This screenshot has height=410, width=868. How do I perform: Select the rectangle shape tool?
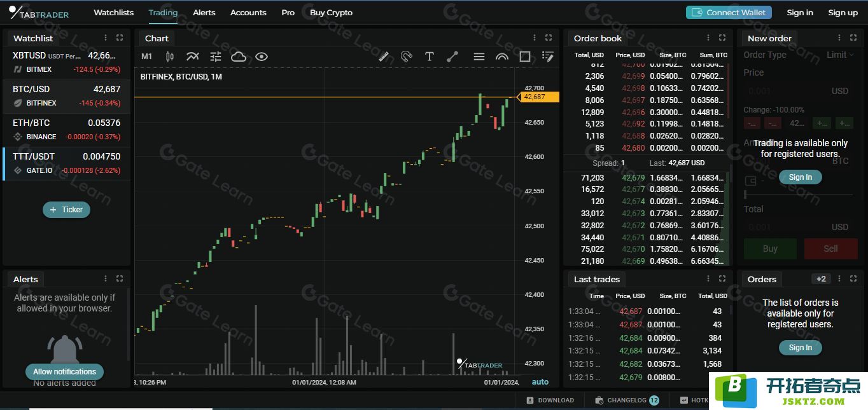[525, 57]
